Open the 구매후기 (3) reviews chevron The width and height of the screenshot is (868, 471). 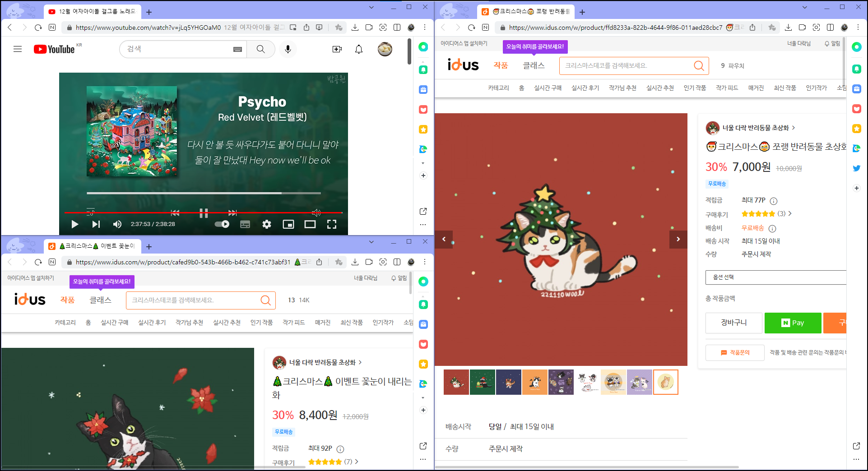pyautogui.click(x=789, y=213)
